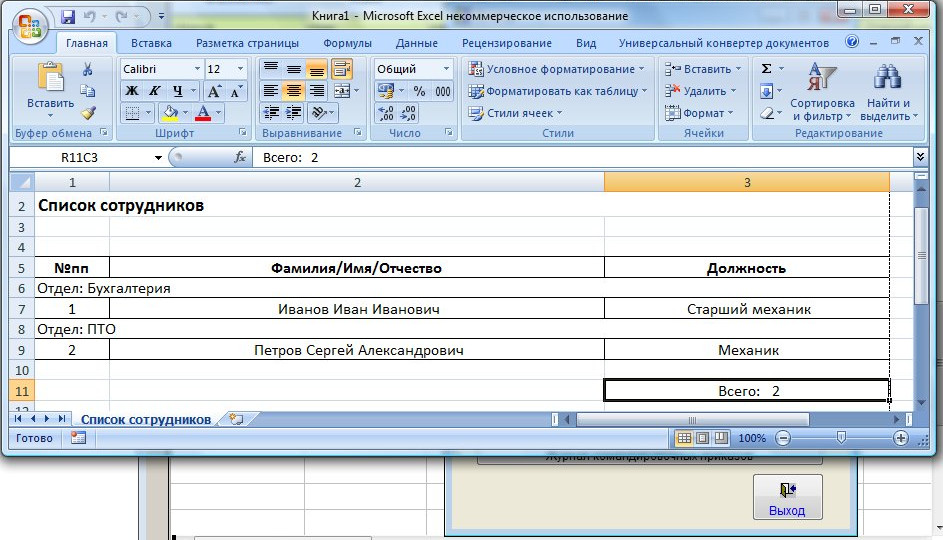Increase font size with the large A

(215, 91)
